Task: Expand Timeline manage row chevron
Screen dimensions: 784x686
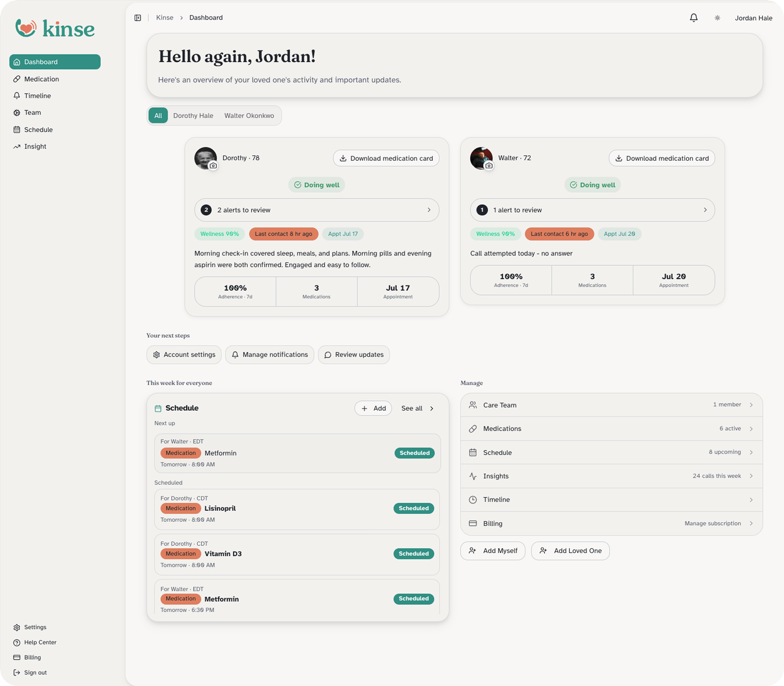Action: click(751, 500)
